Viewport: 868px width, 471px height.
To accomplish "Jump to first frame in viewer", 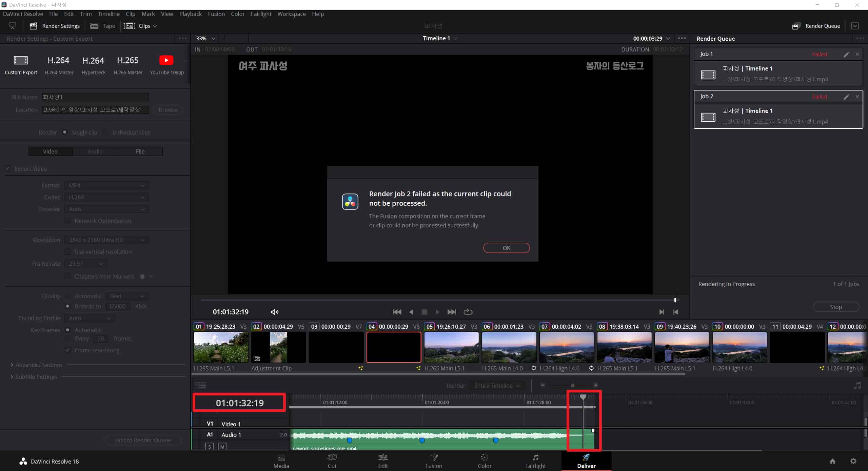I will point(397,312).
